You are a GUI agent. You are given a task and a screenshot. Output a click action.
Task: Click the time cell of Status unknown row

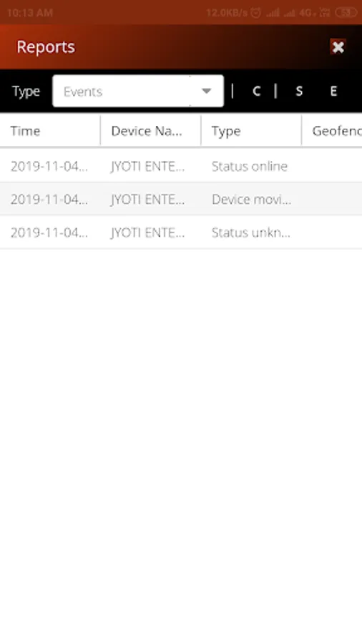50,233
